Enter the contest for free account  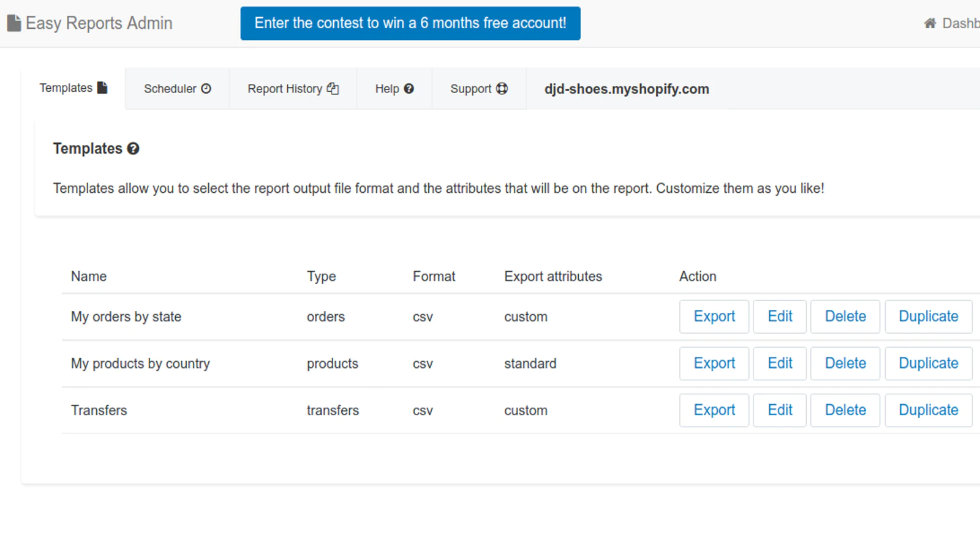coord(410,23)
